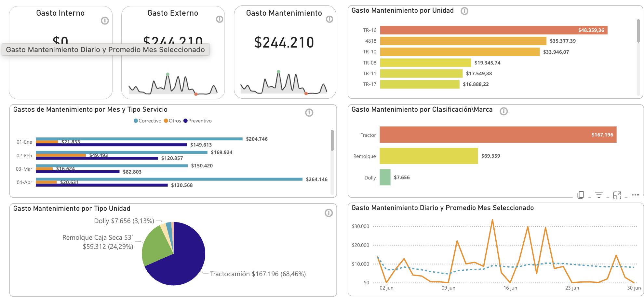Image resolution: width=644 pixels, height=299 pixels.
Task: Select the TR-11 bar
Action: [x=421, y=74]
